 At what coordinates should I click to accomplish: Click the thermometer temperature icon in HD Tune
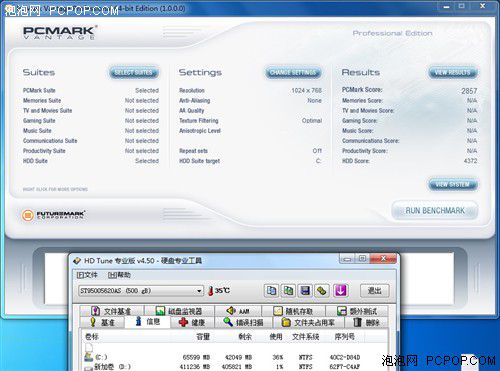coord(210,291)
